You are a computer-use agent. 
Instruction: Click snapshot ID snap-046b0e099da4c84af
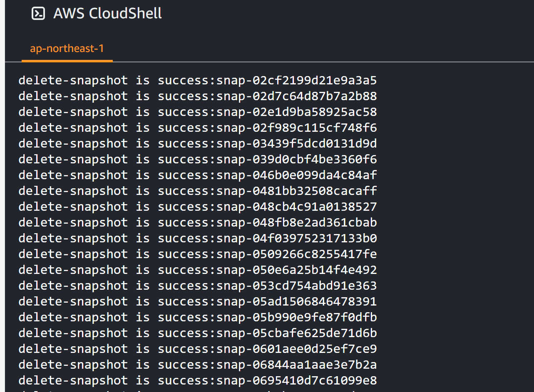pyautogui.click(x=296, y=175)
